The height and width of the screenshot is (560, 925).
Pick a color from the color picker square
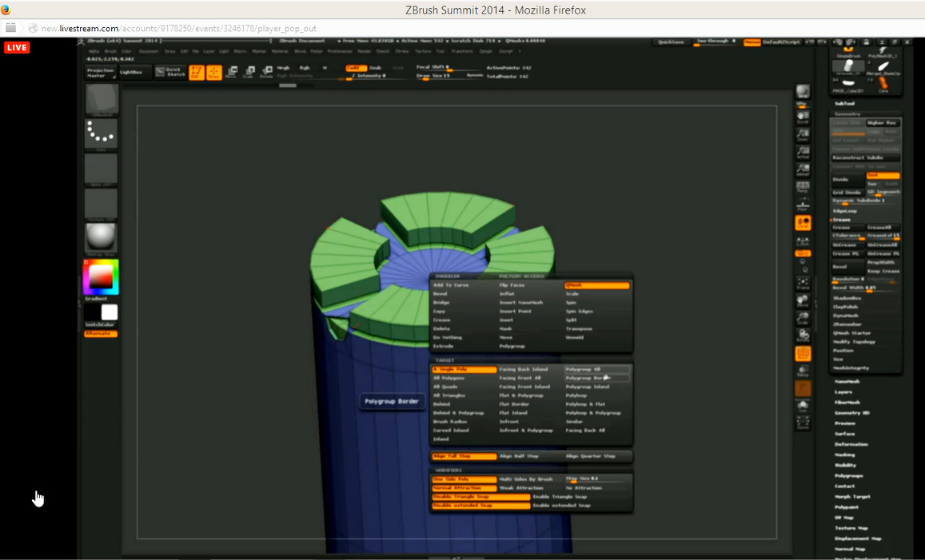point(101,276)
